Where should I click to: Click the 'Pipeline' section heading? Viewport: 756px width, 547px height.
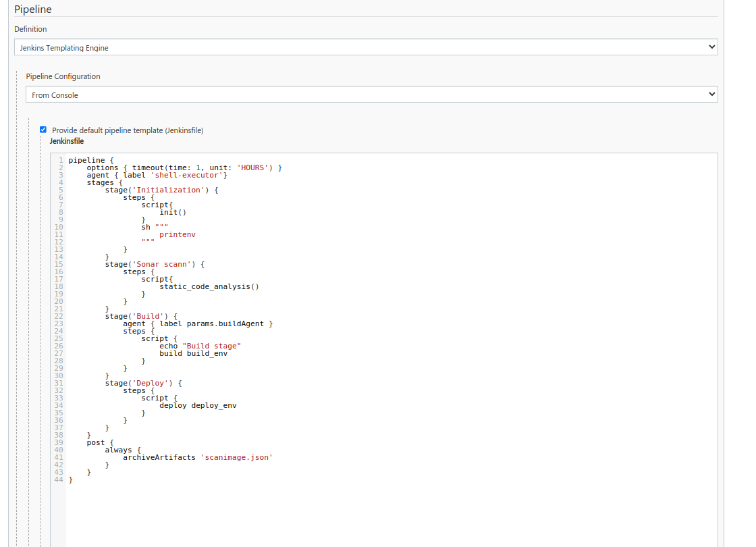32,9
